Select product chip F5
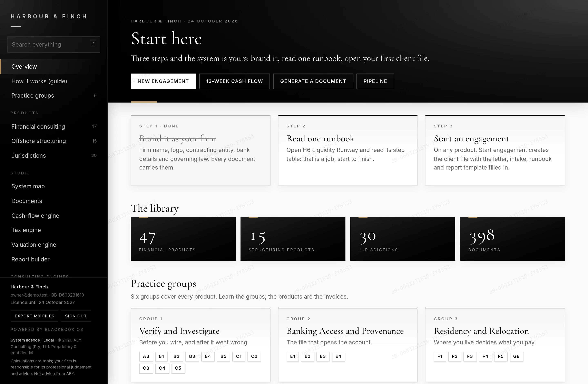 coord(501,356)
